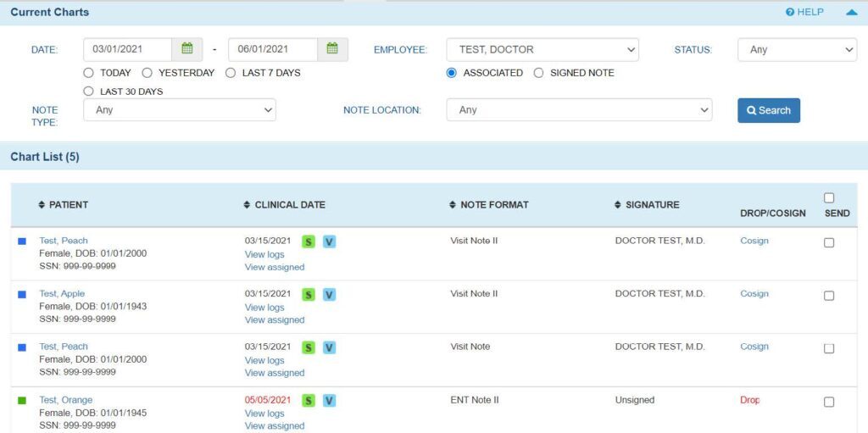
Task: Click blue V icon for Test, Apple row
Action: point(330,295)
